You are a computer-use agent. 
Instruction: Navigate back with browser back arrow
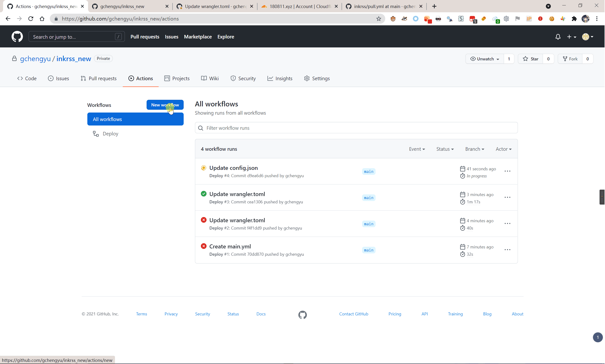point(8,19)
